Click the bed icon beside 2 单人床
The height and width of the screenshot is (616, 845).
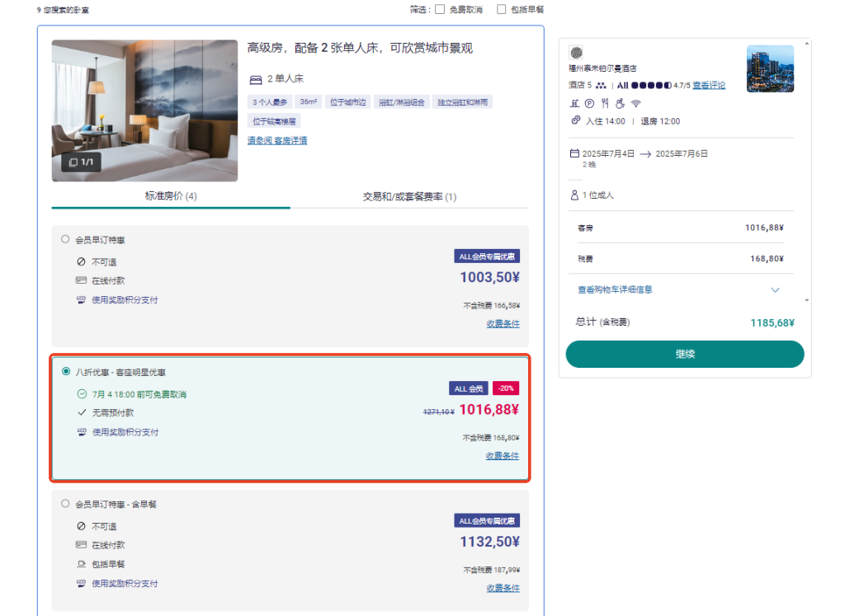(x=256, y=80)
